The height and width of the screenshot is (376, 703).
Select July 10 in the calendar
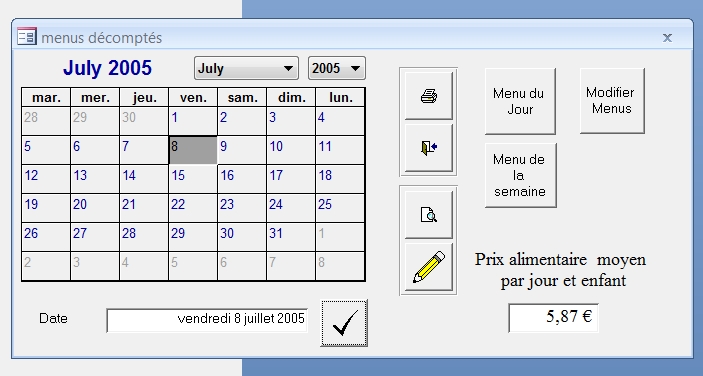(x=291, y=150)
